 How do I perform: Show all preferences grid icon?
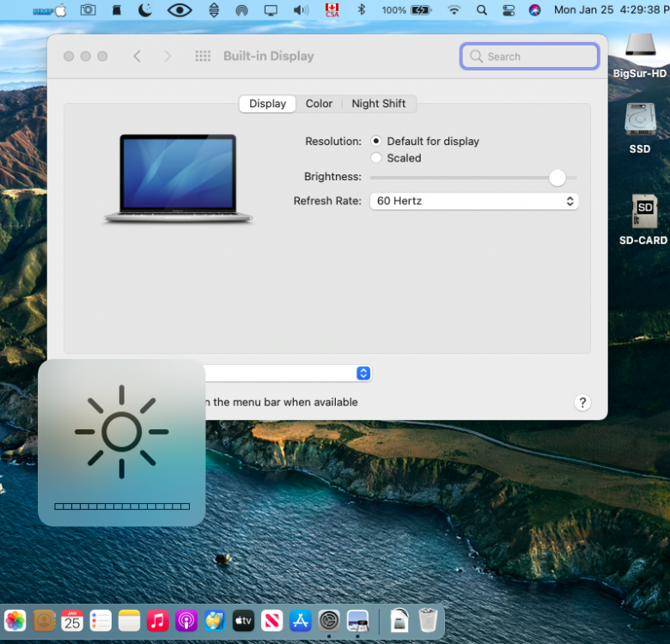coord(203,56)
